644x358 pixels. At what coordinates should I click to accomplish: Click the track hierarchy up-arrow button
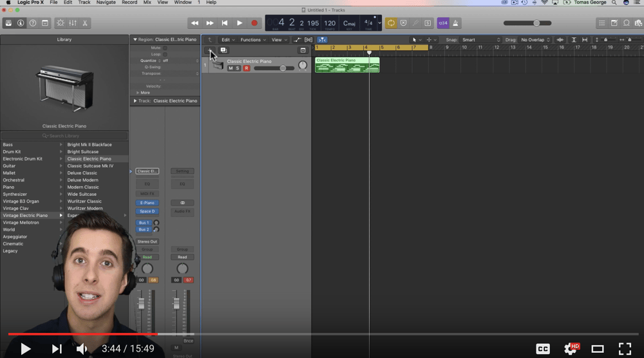pos(210,40)
